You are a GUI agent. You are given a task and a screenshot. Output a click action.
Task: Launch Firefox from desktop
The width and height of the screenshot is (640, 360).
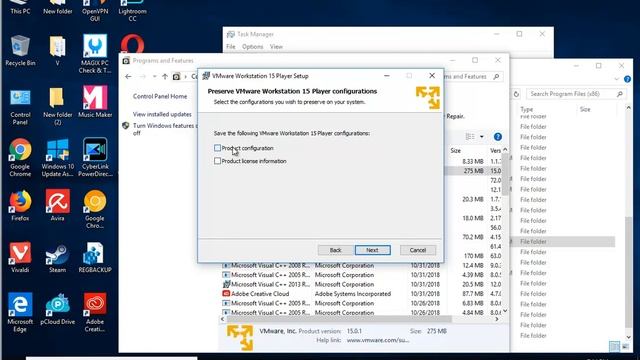pos(20,206)
